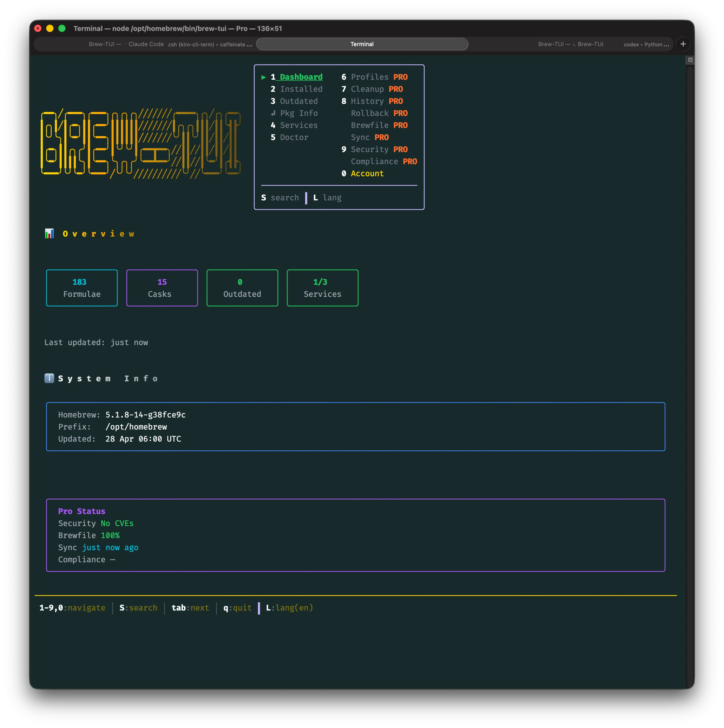Image resolution: width=724 pixels, height=728 pixels.
Task: Click the return-arrow icon next to Pkg Info
Action: [x=273, y=113]
